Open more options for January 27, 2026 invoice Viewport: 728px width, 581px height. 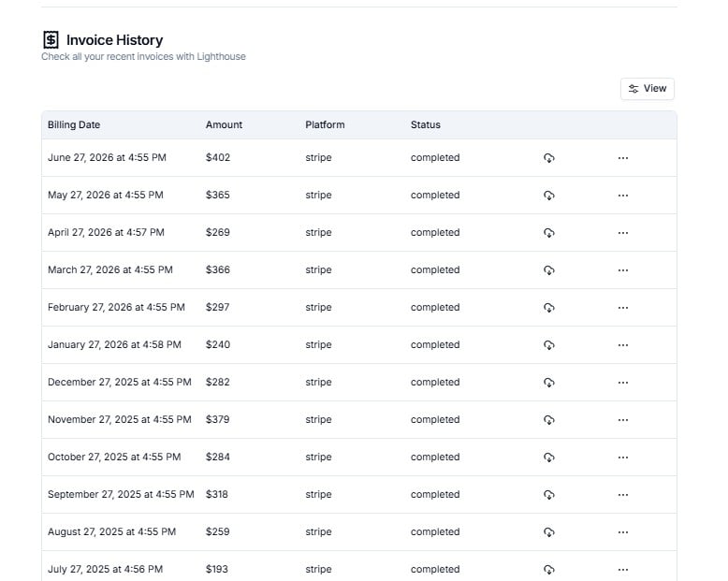pos(623,345)
